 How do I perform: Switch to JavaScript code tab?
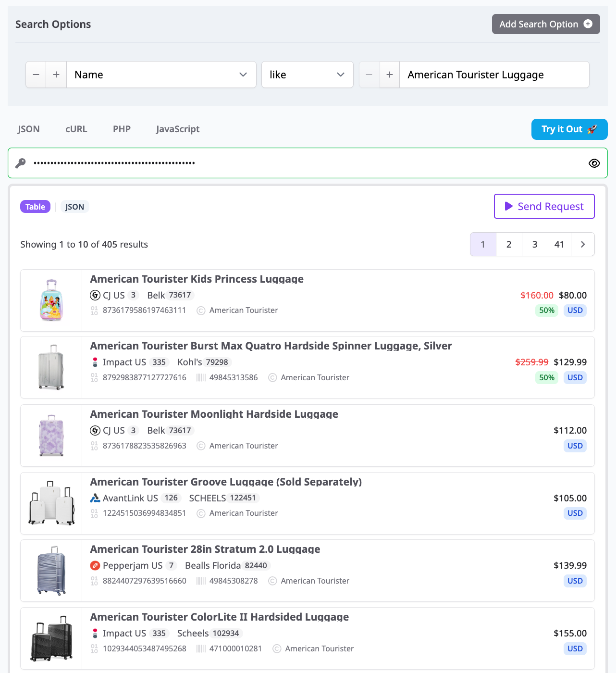click(x=178, y=129)
